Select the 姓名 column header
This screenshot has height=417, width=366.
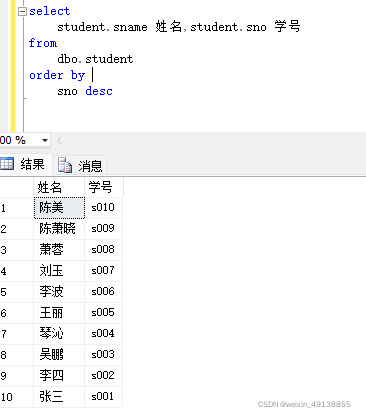59,187
